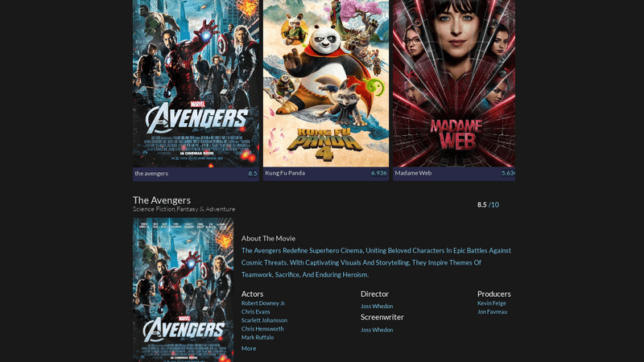Open Joss Whedon under Screenwriter
This screenshot has width=644, height=362.
tap(377, 330)
